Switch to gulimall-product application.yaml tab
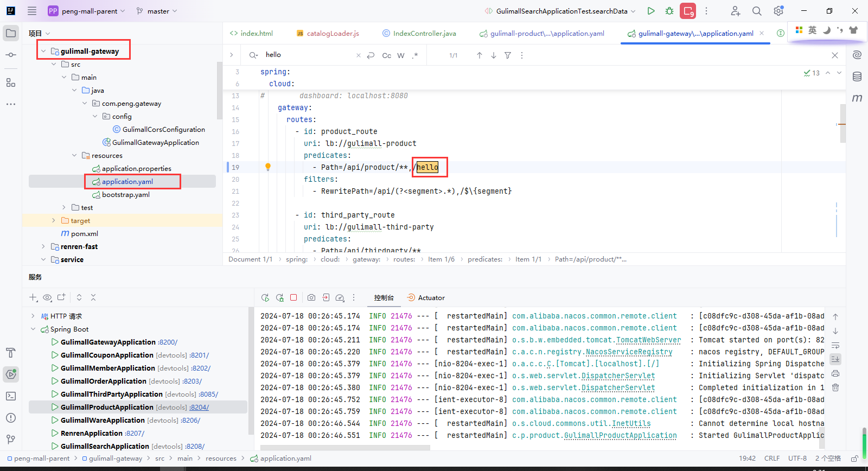This screenshot has width=868, height=471. coord(542,33)
